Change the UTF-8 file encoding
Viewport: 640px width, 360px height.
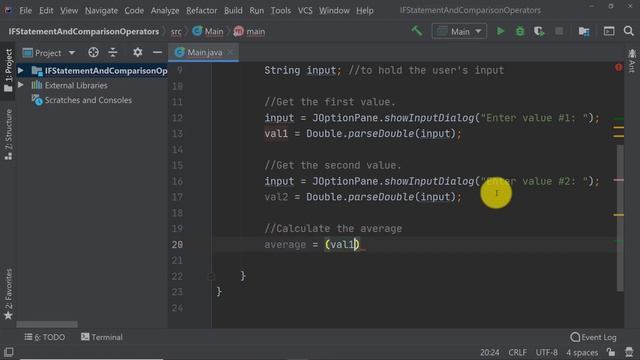(x=547, y=352)
